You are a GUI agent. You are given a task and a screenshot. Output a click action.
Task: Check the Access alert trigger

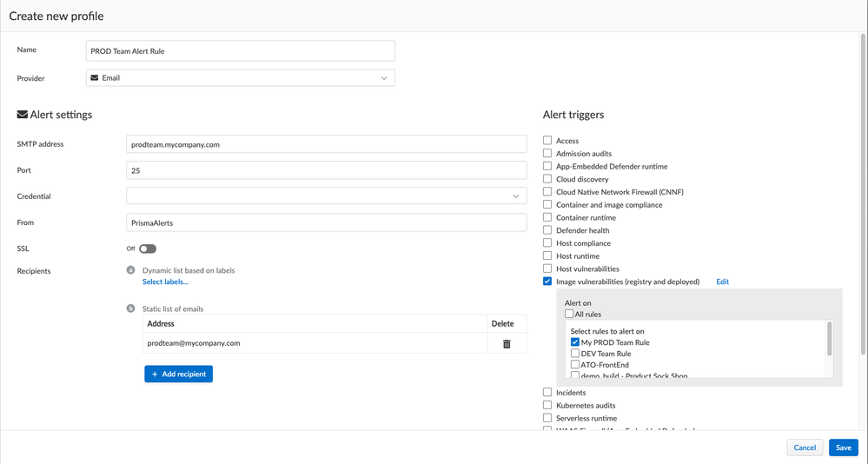coord(547,140)
